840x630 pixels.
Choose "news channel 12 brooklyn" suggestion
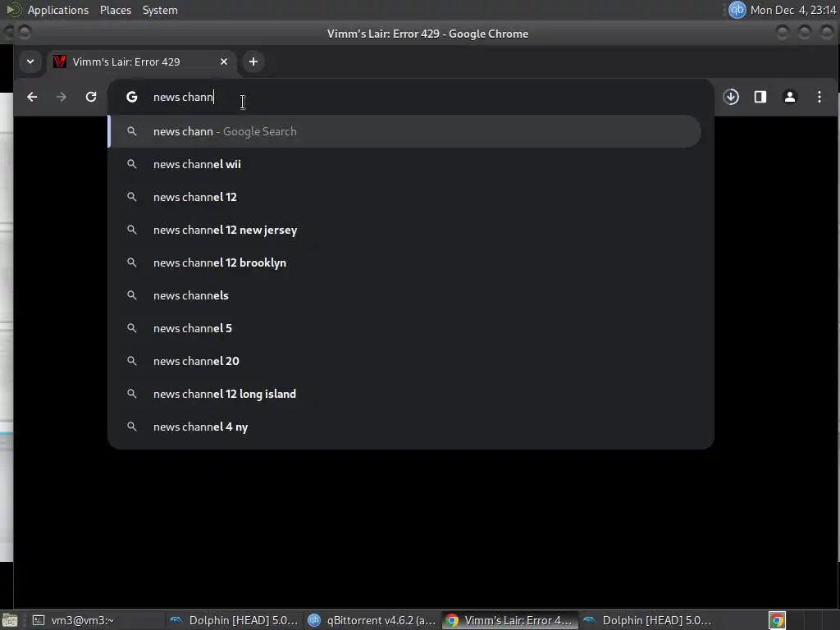tap(405, 262)
